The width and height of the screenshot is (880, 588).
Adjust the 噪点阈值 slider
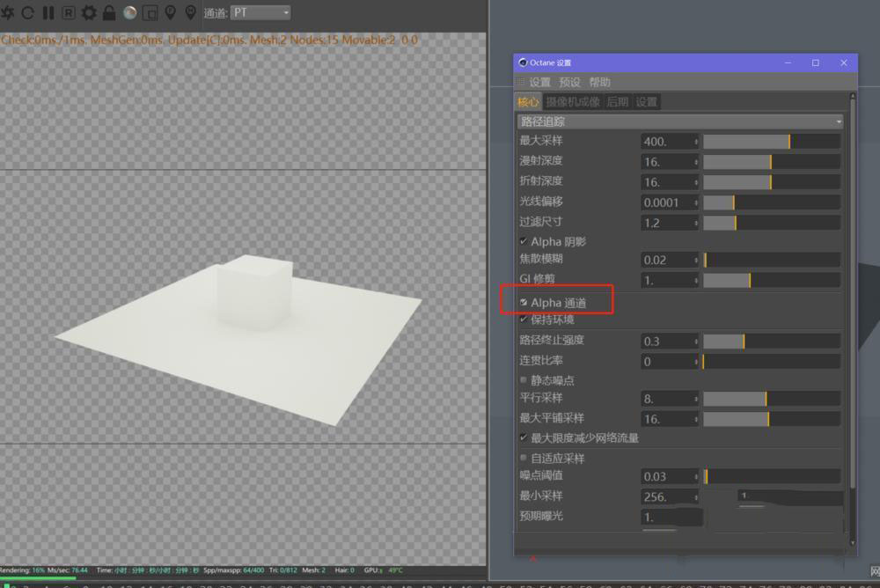pos(772,476)
